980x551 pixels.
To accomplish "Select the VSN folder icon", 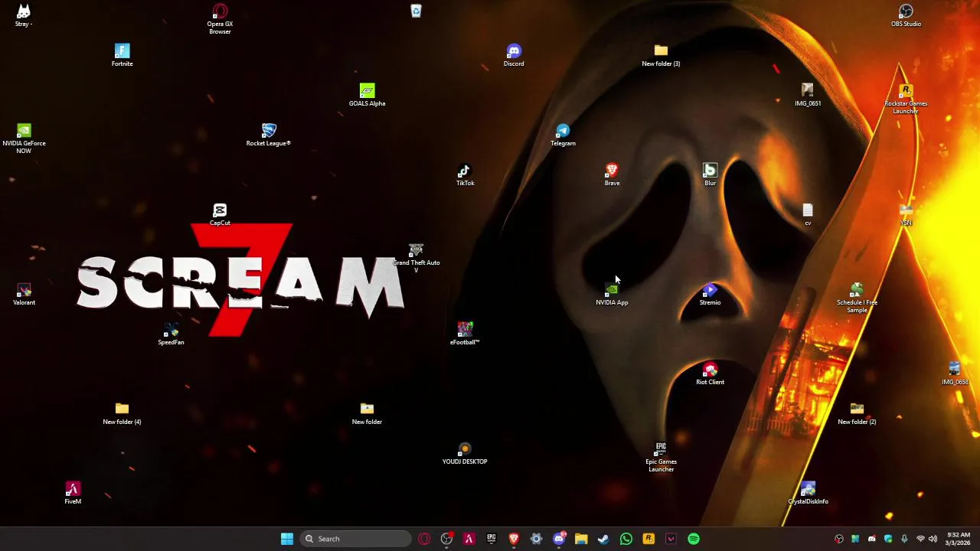I will (x=906, y=214).
